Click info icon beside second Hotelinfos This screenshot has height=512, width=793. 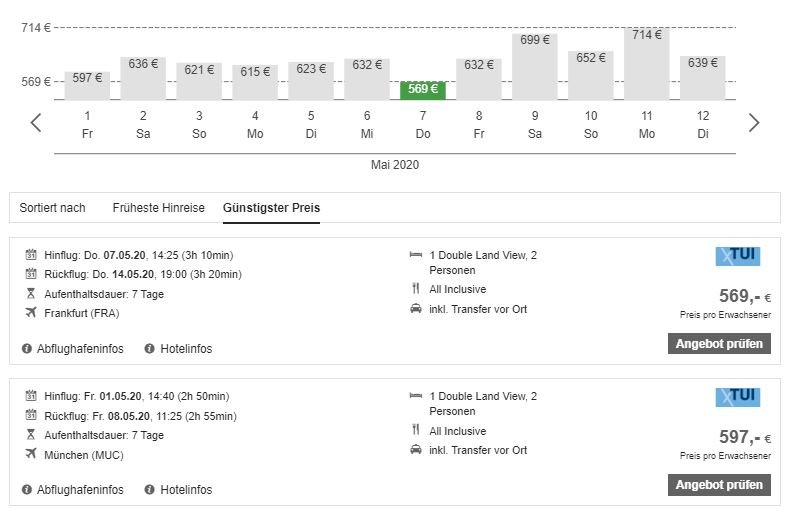point(149,490)
